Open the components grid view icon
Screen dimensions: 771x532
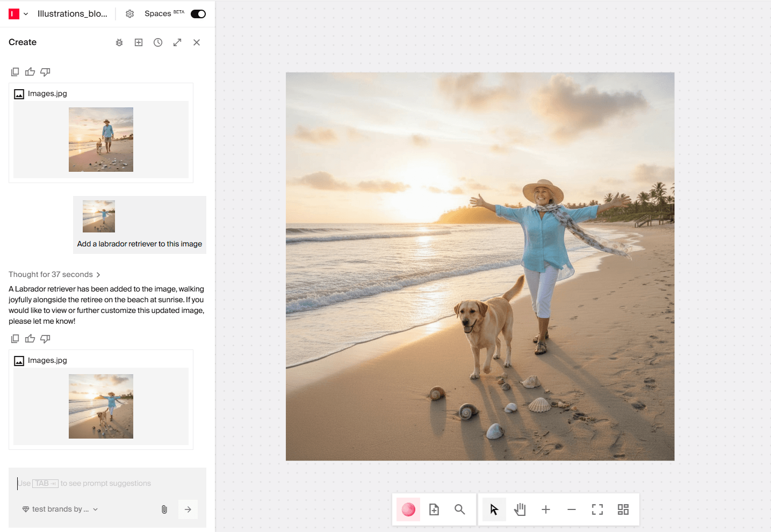(623, 509)
